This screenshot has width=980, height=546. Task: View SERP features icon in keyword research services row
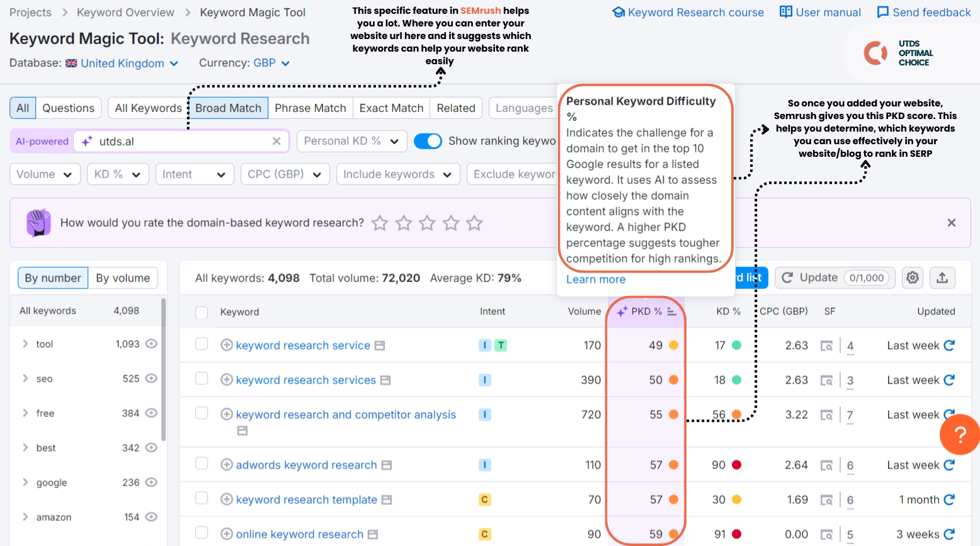827,380
